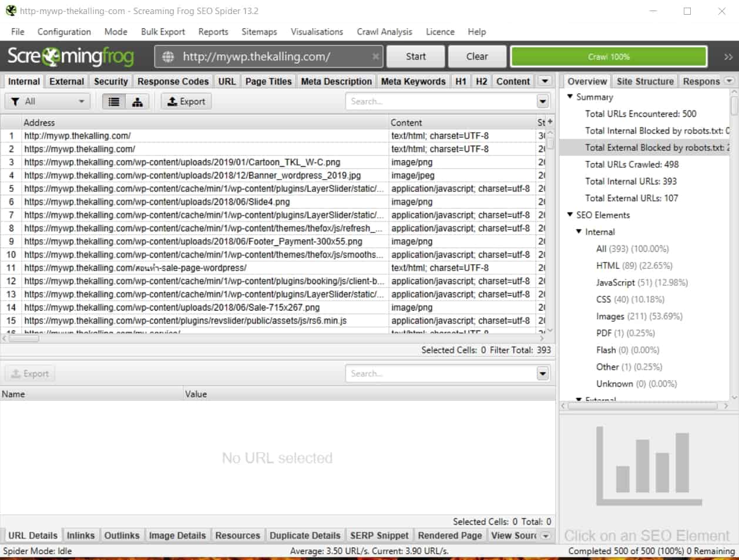This screenshot has width=739, height=560.
Task: Open the Outlinks bottom tab
Action: pyautogui.click(x=122, y=535)
